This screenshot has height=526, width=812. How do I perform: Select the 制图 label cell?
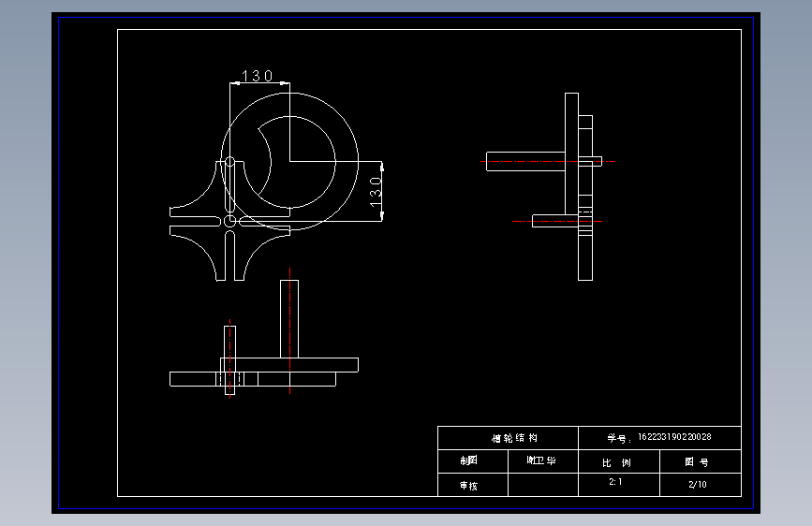click(473, 460)
